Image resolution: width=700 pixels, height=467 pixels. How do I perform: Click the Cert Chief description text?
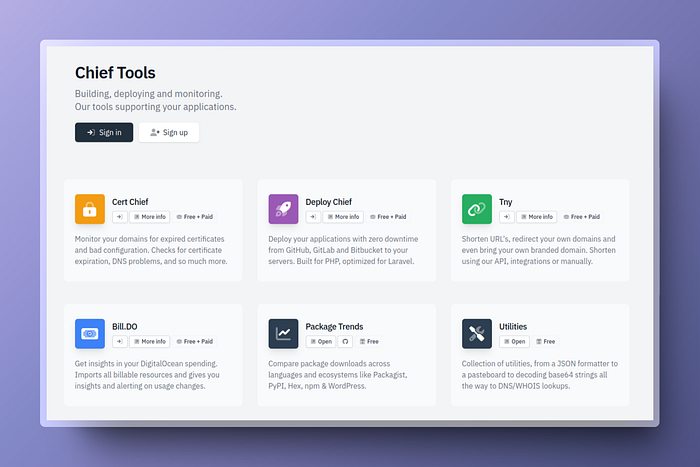151,250
